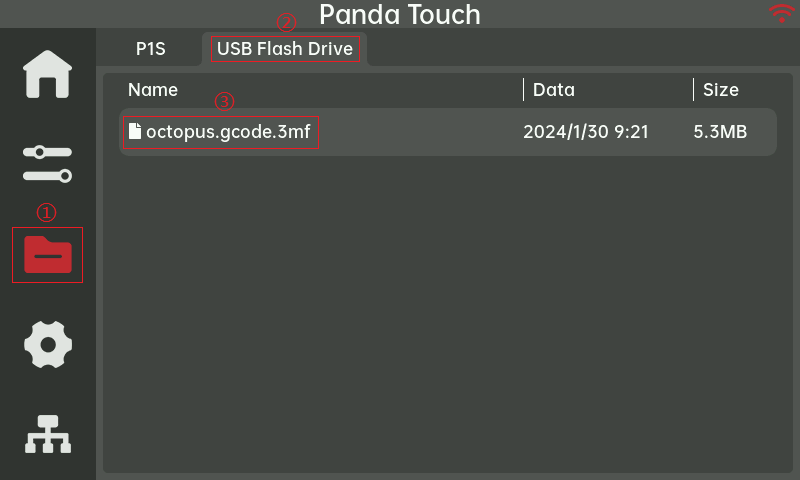The width and height of the screenshot is (800, 480).
Task: Click empty area below the file list
Action: click(x=448, y=320)
